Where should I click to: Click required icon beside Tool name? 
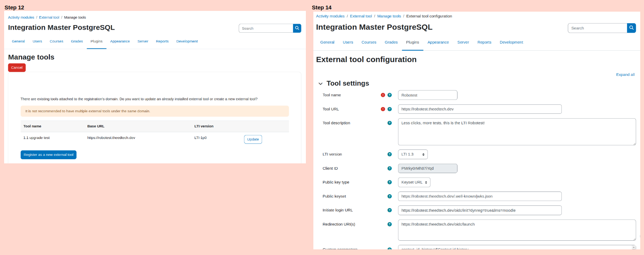coord(383,95)
